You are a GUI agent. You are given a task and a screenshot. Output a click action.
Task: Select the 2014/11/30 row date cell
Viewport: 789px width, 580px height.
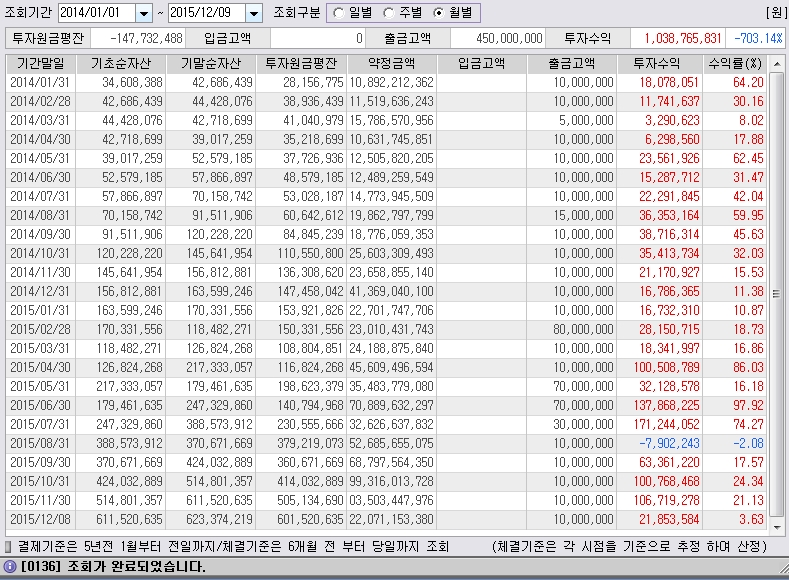(41, 273)
